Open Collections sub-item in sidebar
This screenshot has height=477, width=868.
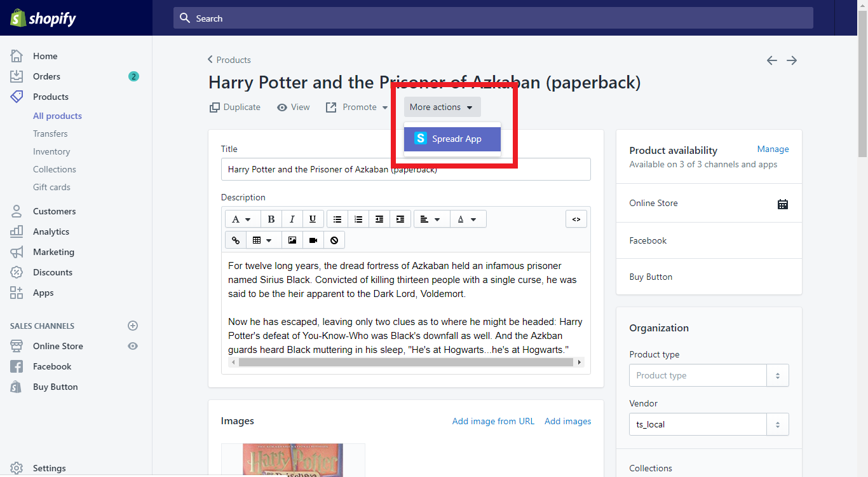coord(55,169)
